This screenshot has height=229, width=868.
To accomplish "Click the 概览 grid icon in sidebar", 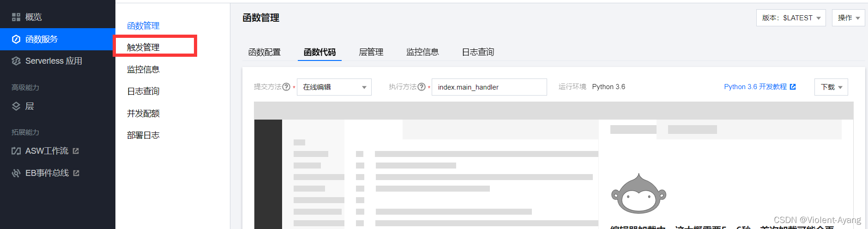I will pyautogui.click(x=16, y=17).
